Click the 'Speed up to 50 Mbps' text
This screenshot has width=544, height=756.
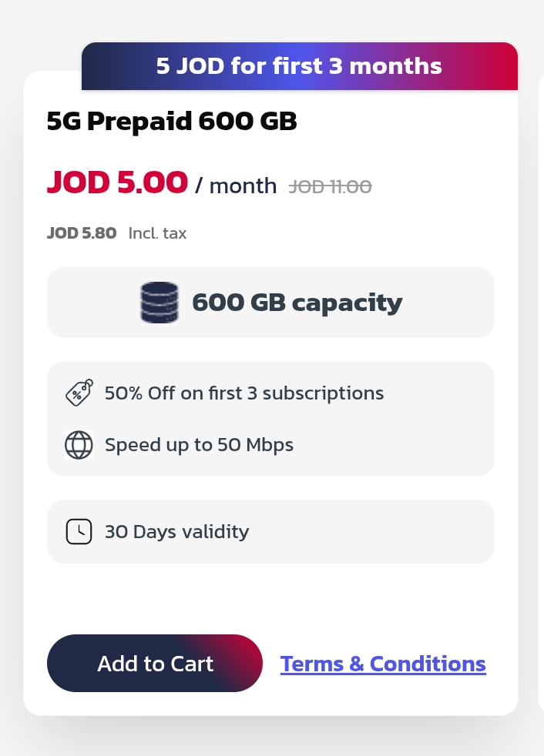click(x=199, y=445)
